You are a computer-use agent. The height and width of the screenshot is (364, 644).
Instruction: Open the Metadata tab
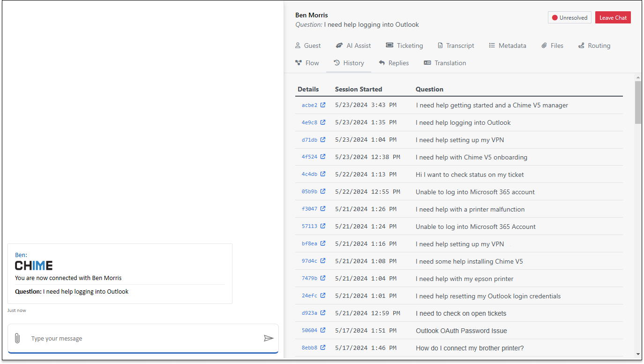[508, 45]
